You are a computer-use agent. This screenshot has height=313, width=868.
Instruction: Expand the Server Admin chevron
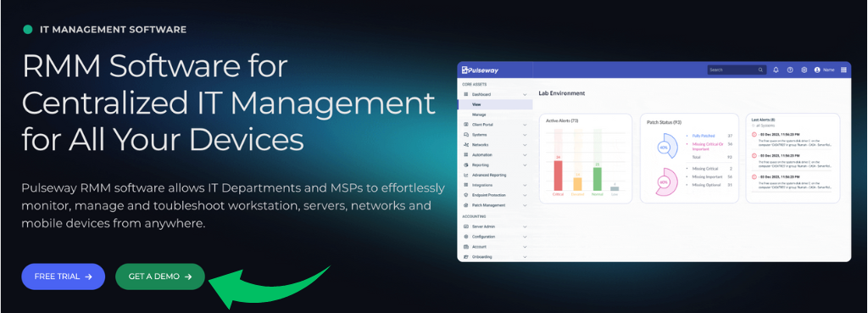(525, 226)
